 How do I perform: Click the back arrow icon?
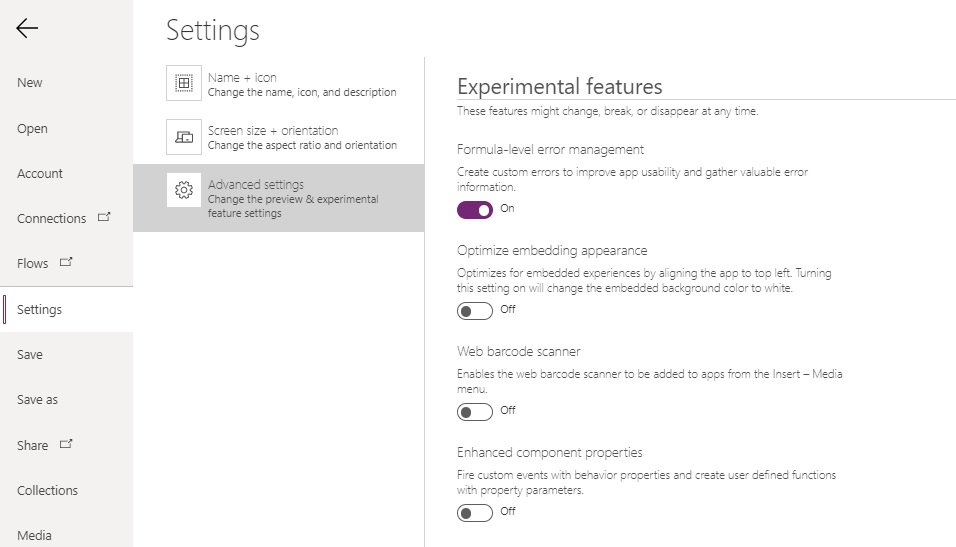click(x=27, y=28)
